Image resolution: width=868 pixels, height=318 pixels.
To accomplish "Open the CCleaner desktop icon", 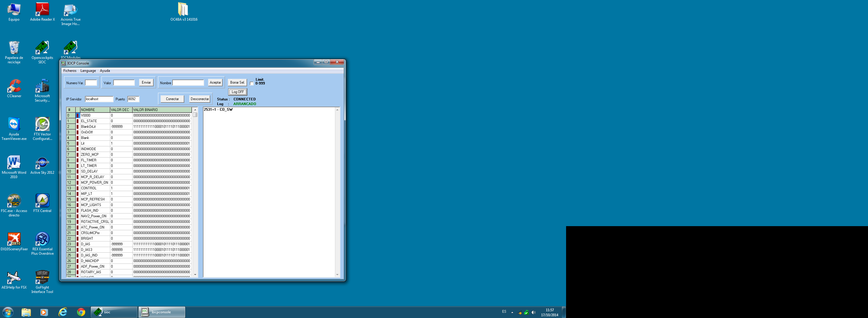I will pyautogui.click(x=14, y=87).
